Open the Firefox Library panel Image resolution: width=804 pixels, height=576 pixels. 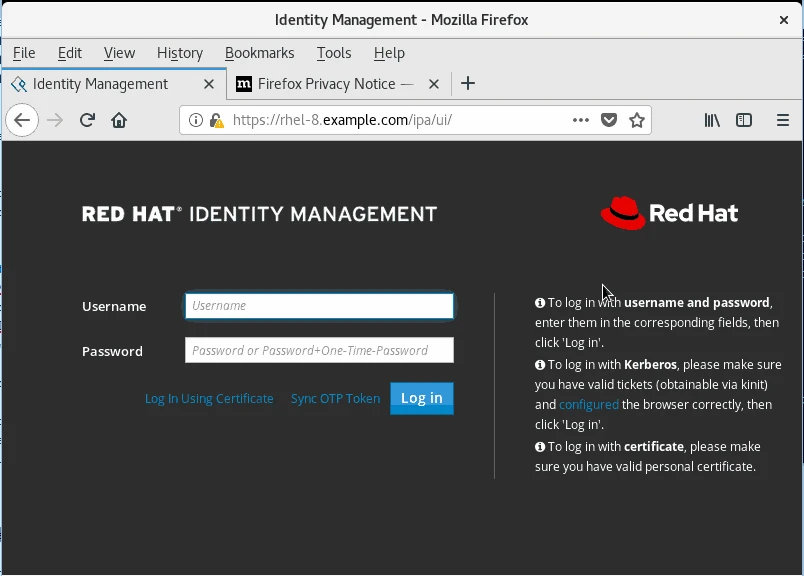712,120
